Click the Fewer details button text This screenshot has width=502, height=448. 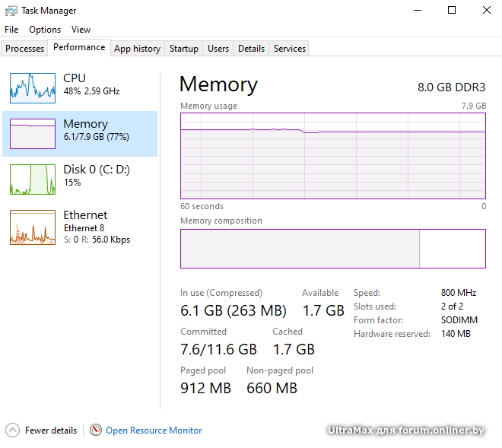(51, 431)
